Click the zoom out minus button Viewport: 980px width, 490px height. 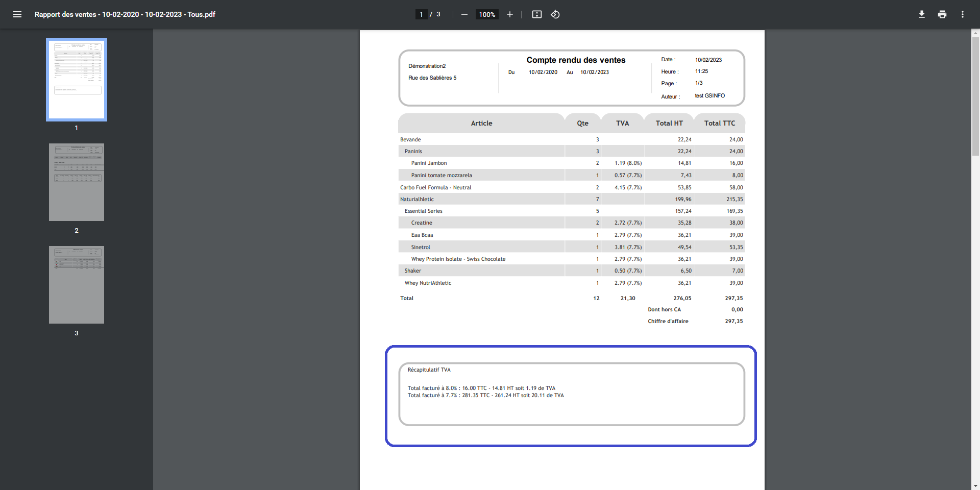pos(464,14)
